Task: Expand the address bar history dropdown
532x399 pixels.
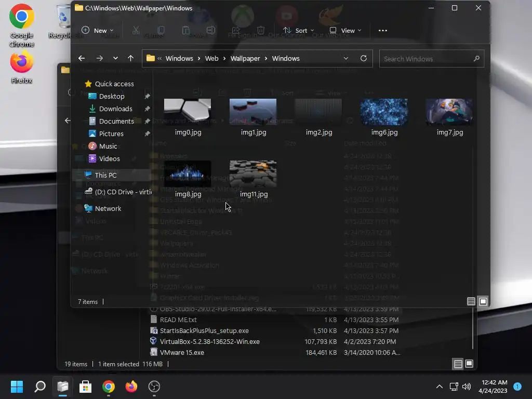Action: 345,58
